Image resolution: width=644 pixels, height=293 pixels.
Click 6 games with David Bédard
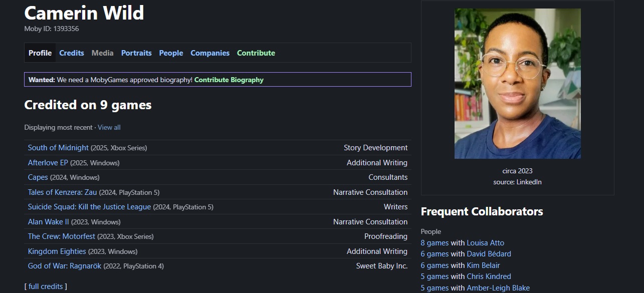pos(435,254)
